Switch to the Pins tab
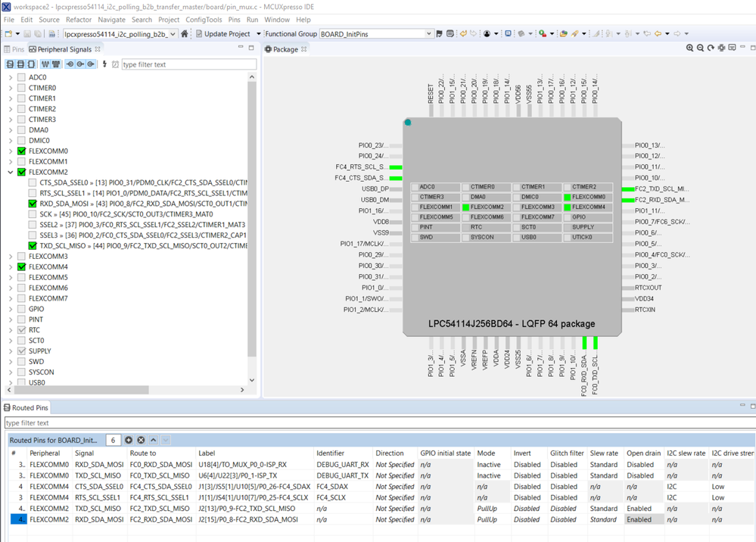The height and width of the screenshot is (542, 756). [14, 49]
